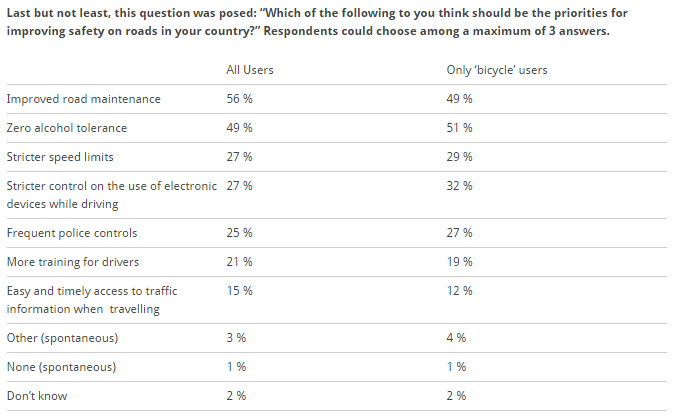This screenshot has height=420, width=677.
Task: Select the 'None (spontaneous)' row label
Action: point(61,367)
